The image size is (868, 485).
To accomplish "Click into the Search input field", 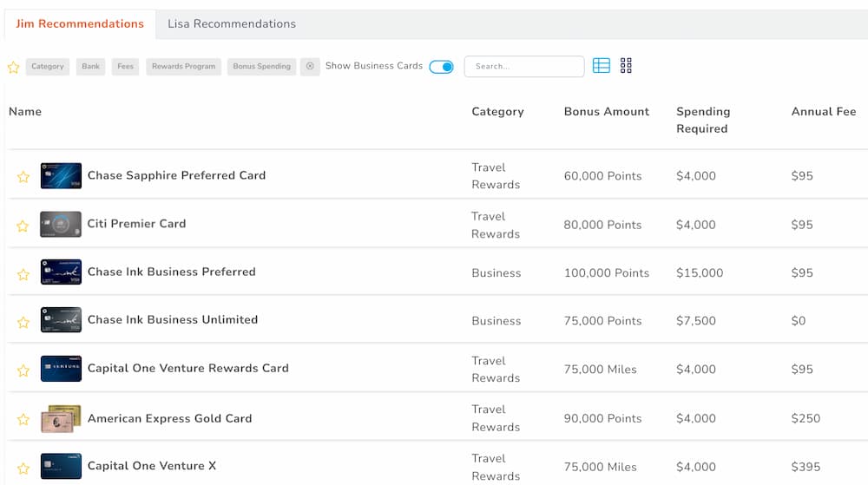I will pos(524,66).
